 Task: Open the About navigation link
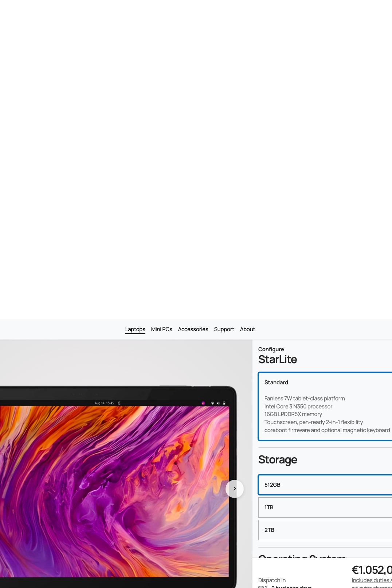247,329
